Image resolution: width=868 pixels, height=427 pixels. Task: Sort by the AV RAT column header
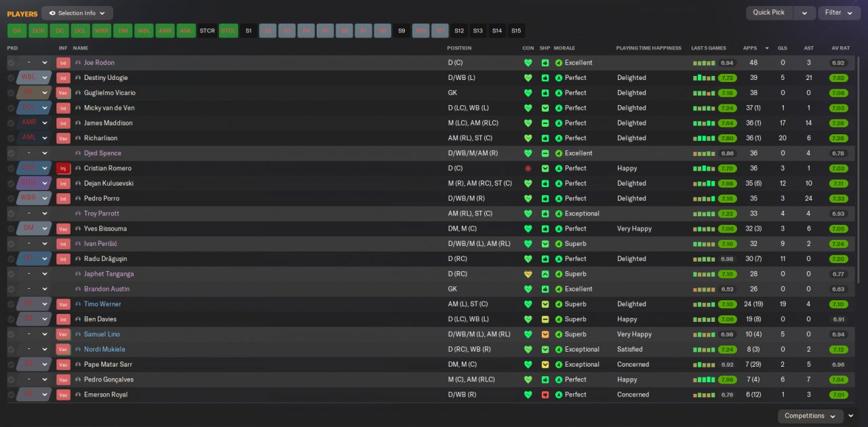coord(840,48)
